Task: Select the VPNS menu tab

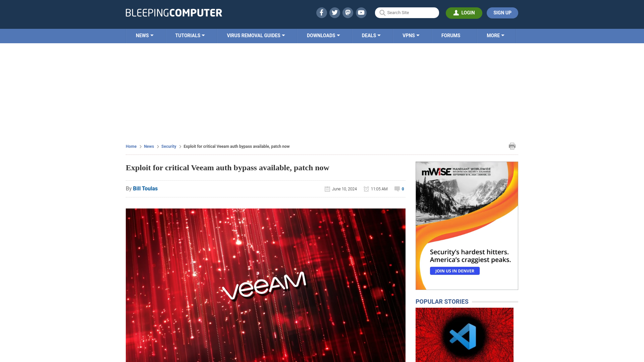Action: click(x=411, y=35)
